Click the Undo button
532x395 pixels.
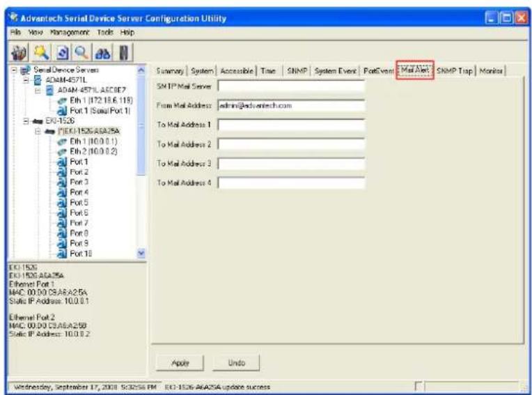click(x=237, y=363)
